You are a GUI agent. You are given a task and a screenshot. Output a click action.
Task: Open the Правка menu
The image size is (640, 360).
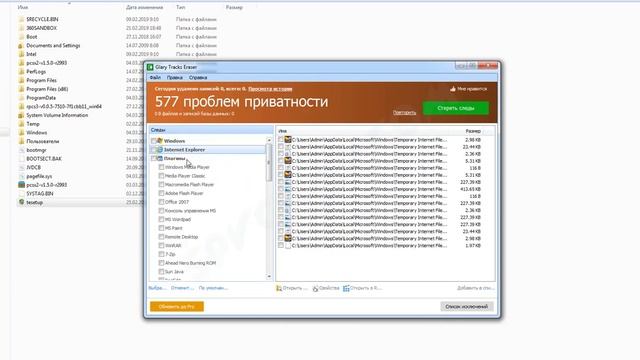click(x=175, y=78)
